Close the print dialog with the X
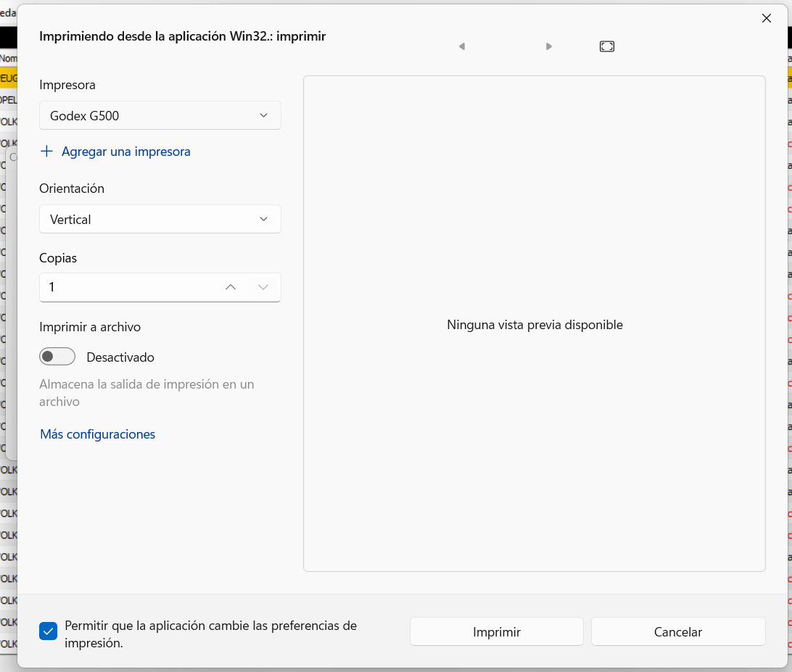Image resolution: width=792 pixels, height=672 pixels. pos(766,18)
